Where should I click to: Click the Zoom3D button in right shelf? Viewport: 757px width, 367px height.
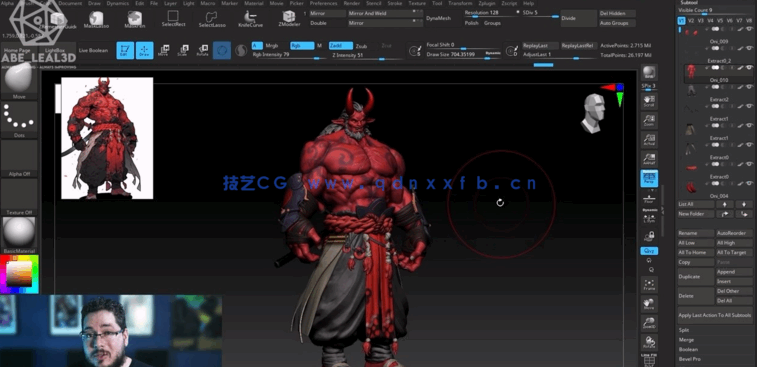(x=649, y=324)
